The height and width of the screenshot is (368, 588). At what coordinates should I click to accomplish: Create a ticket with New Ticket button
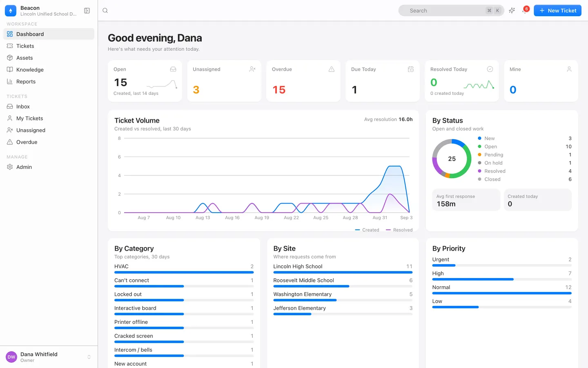click(557, 11)
